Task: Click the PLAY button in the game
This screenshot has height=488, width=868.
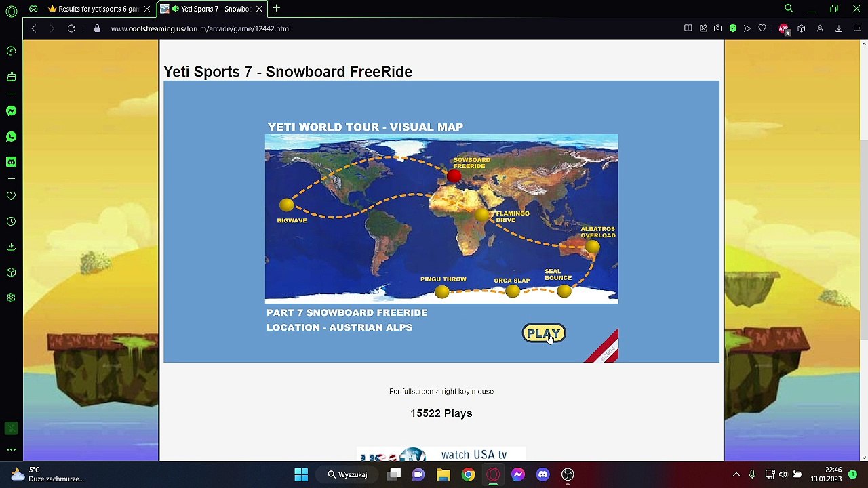Action: click(544, 333)
